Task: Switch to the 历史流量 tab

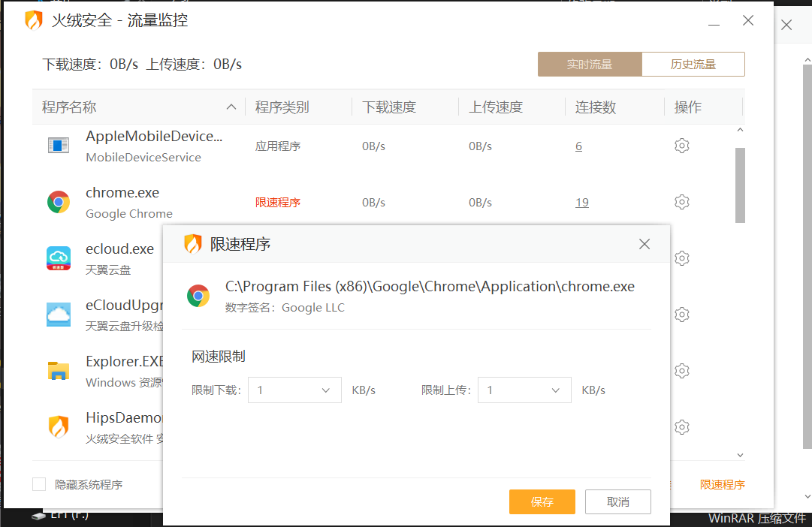Action: (x=693, y=65)
